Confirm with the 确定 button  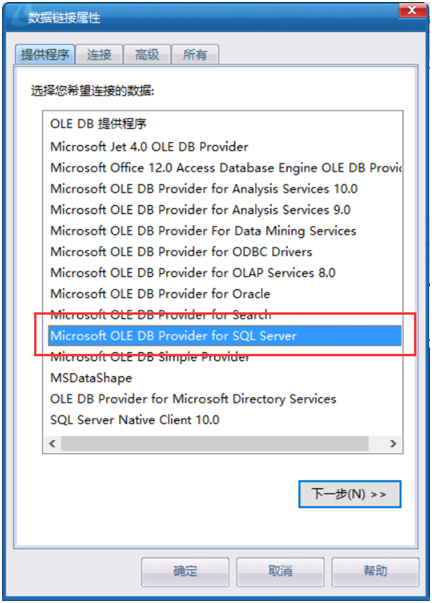point(185,571)
